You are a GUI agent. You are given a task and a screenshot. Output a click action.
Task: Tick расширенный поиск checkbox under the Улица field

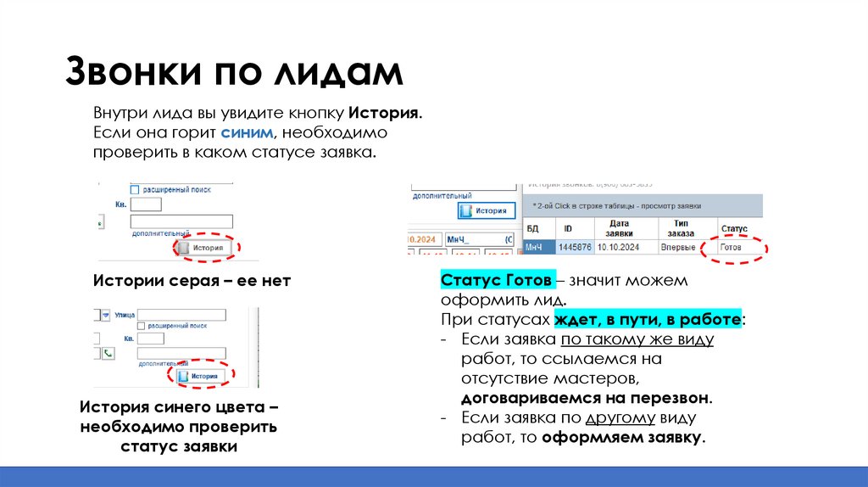tap(141, 326)
